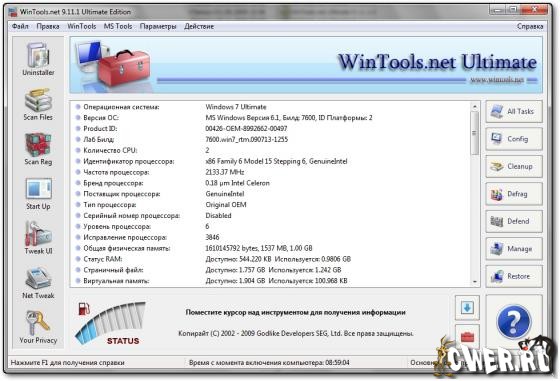This screenshot has height=381, width=560.
Task: Click the www.wintools.net link in banner
Action: point(497,80)
